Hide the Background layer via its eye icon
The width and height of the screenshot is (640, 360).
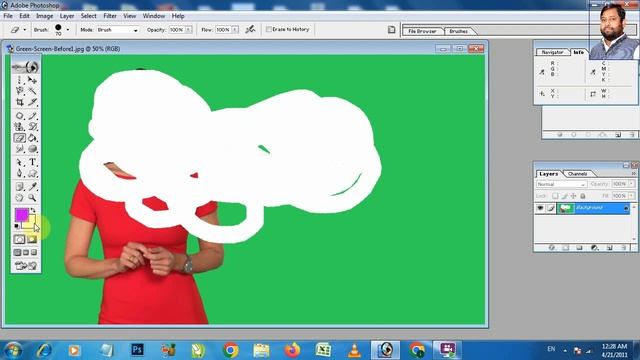coord(540,208)
